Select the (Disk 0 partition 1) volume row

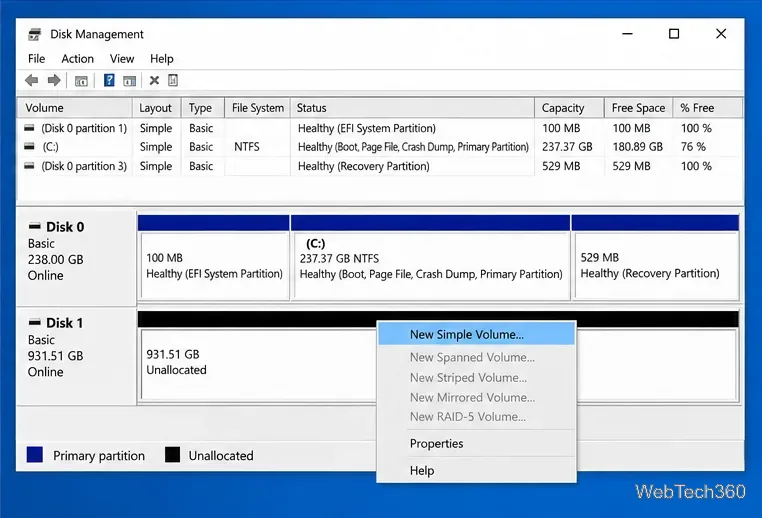(379, 128)
